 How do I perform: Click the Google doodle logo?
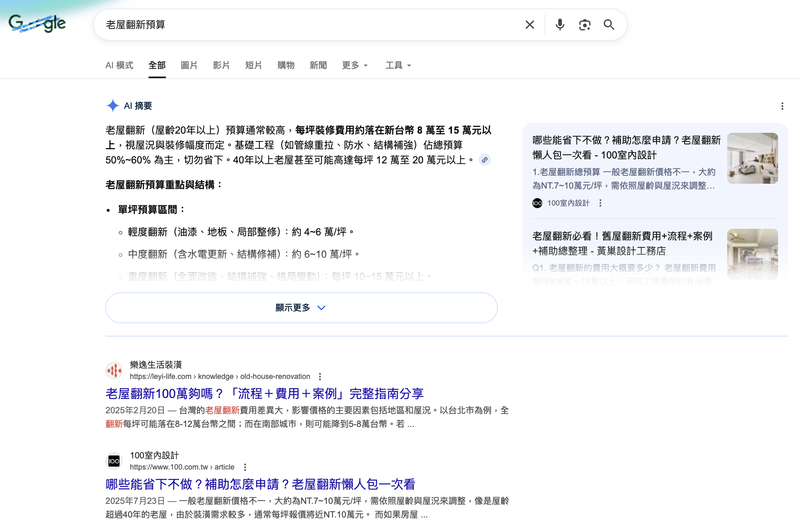tap(37, 24)
